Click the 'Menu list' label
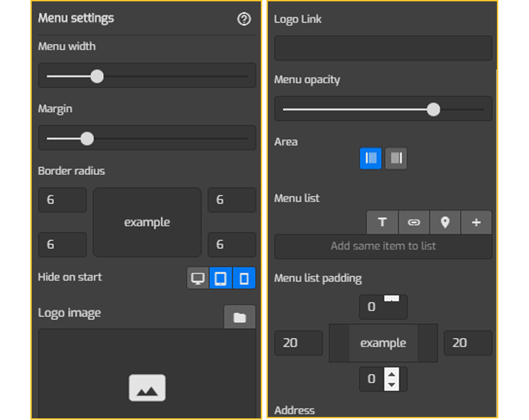 [x=297, y=198]
